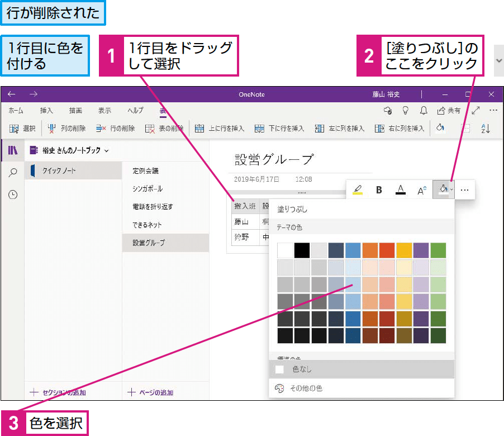Insert a column right with 右に列を挿入
This screenshot has width=504, height=436.
[x=393, y=128]
